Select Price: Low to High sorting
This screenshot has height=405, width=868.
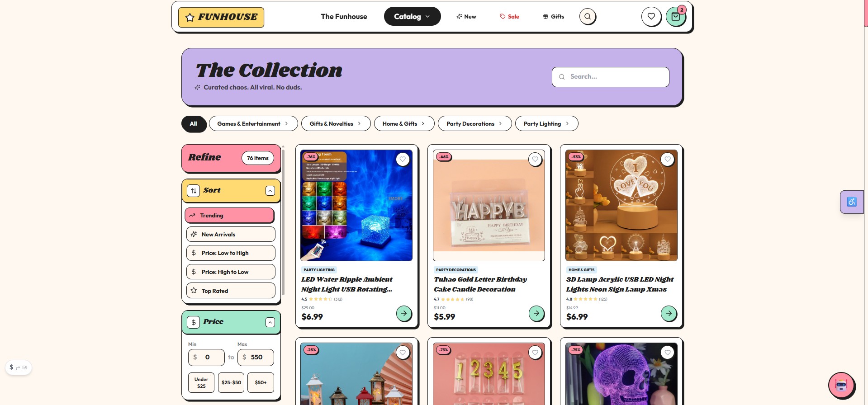pos(231,253)
